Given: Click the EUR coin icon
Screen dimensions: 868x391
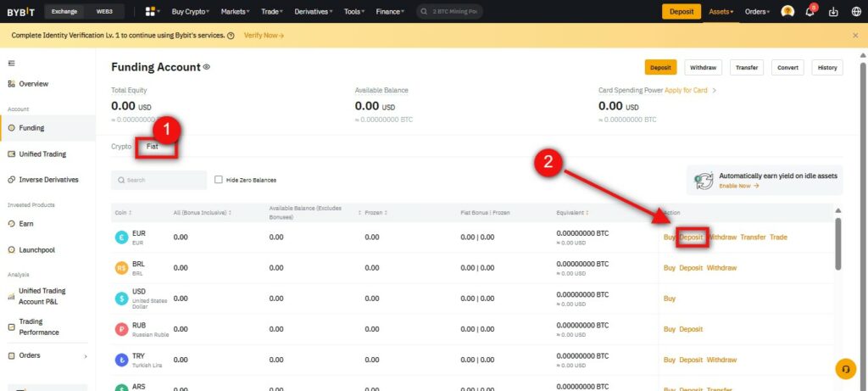Looking at the screenshot, I should pos(121,237).
